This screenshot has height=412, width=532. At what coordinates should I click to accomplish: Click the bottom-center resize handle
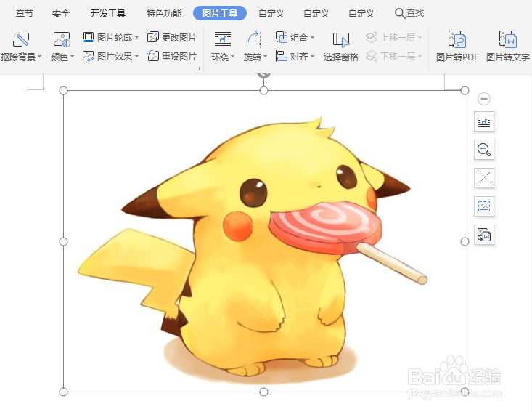point(263,392)
